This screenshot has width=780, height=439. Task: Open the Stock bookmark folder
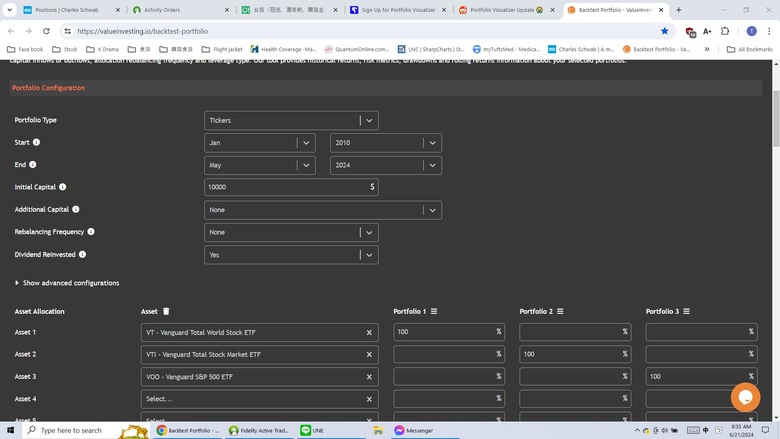click(65, 49)
